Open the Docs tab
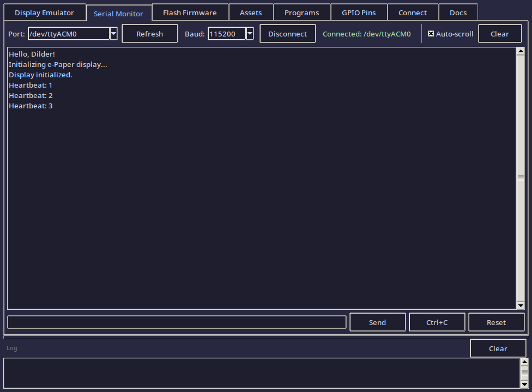This screenshot has width=532, height=392. click(458, 12)
